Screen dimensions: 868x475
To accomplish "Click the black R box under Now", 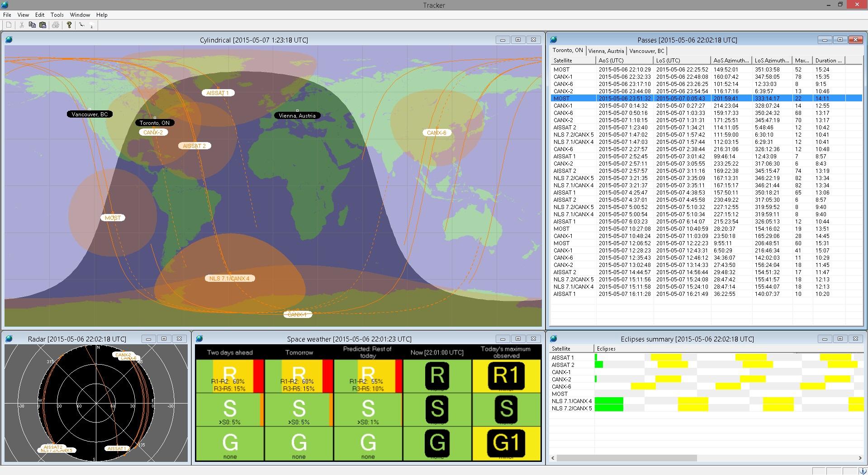I will (x=437, y=376).
